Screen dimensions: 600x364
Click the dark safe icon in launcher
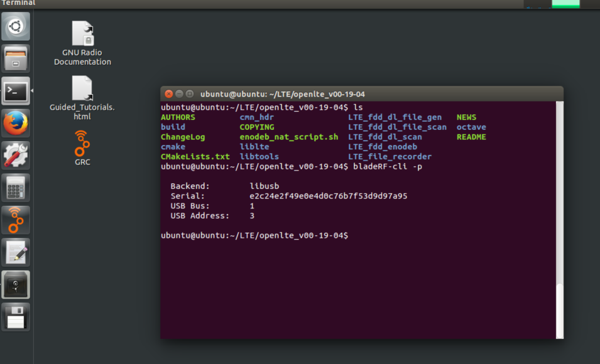[16, 284]
